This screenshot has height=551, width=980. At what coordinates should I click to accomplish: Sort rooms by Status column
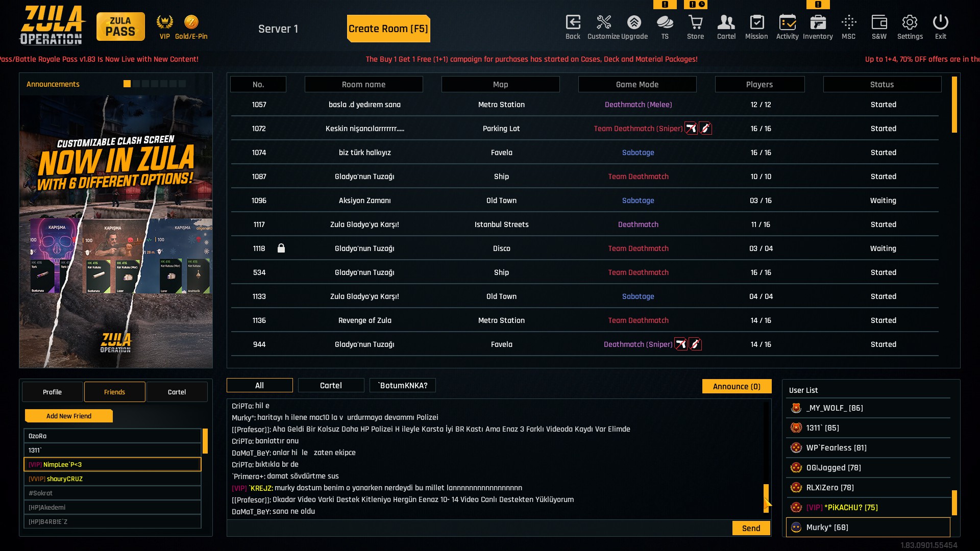click(882, 84)
